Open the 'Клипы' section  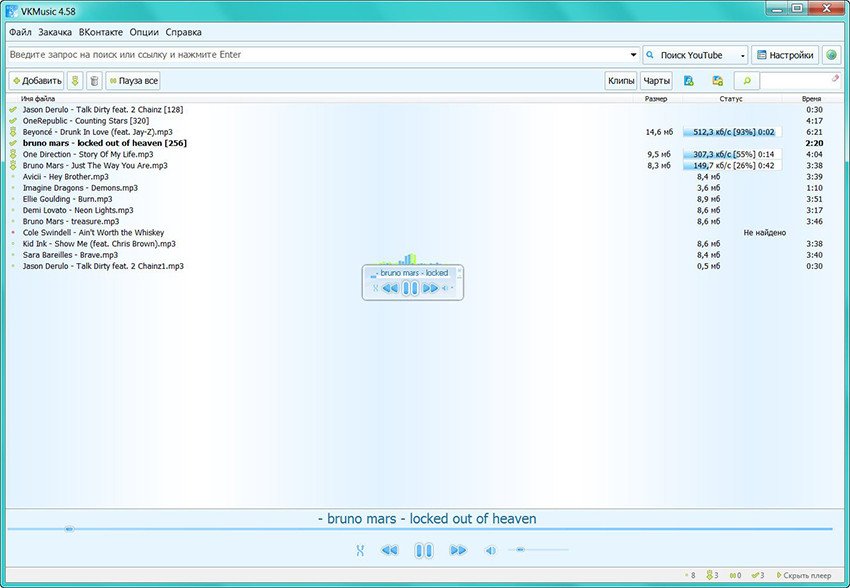621,81
